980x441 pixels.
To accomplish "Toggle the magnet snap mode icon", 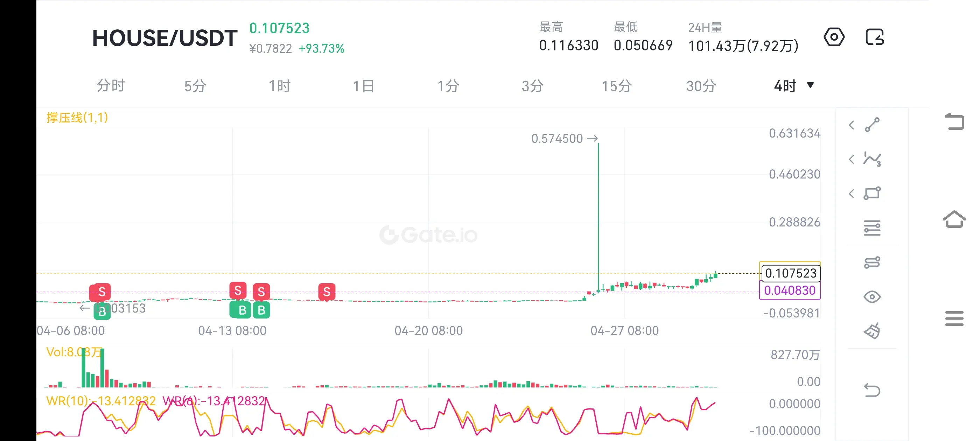I will [x=871, y=262].
